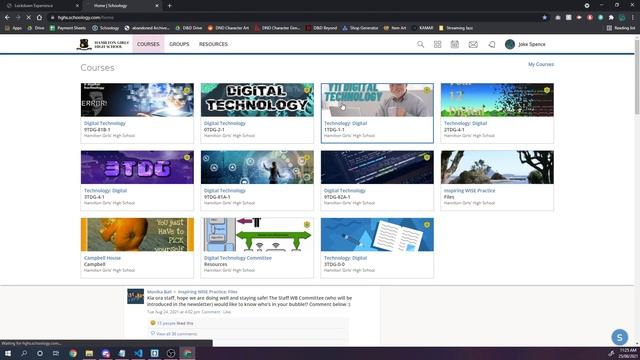
Task: Open Technology: Digital 1TDG-1-1 course link
Action: [345, 123]
